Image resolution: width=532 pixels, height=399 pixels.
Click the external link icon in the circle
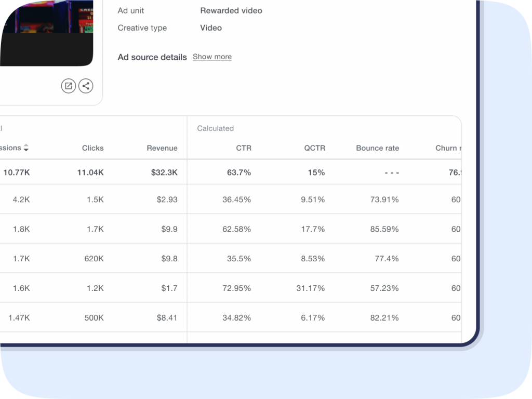click(68, 86)
